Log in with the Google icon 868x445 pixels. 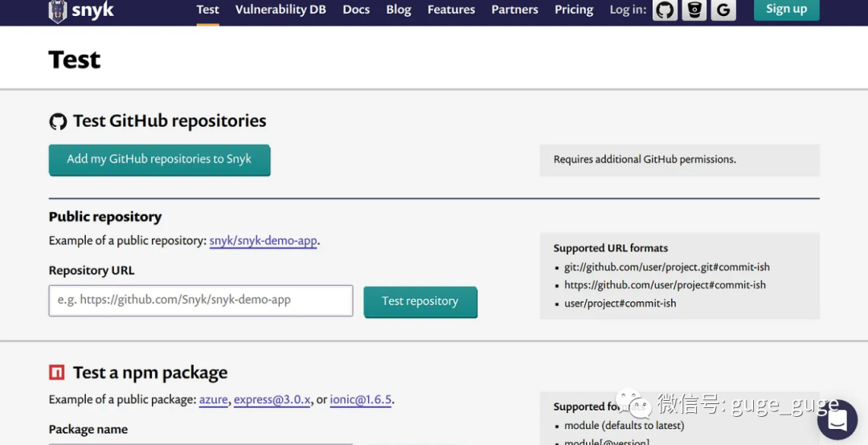point(723,10)
